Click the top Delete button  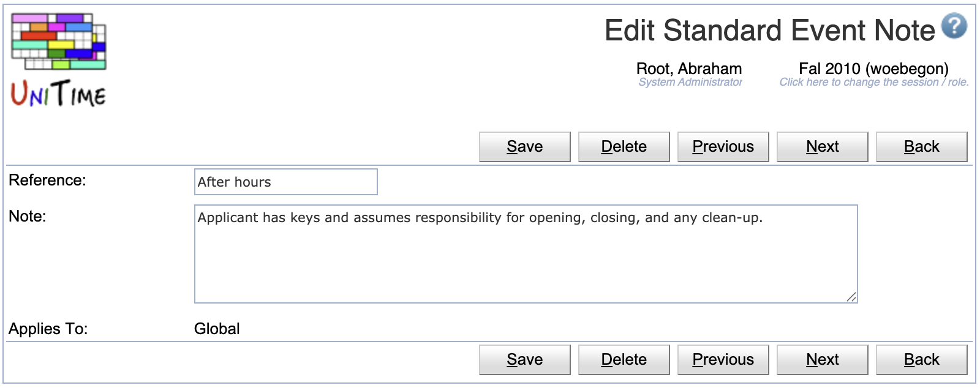[x=624, y=147]
